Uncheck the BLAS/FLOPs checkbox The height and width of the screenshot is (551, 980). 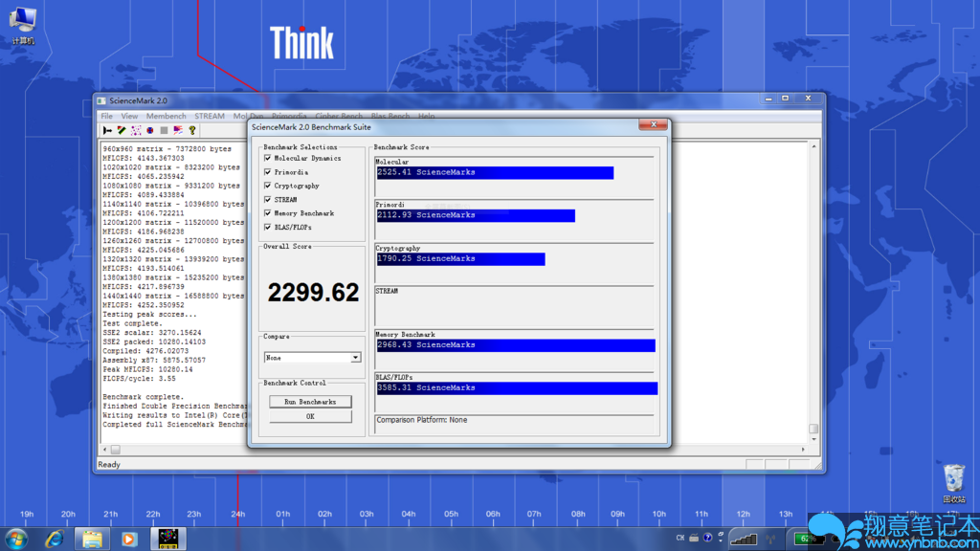268,227
